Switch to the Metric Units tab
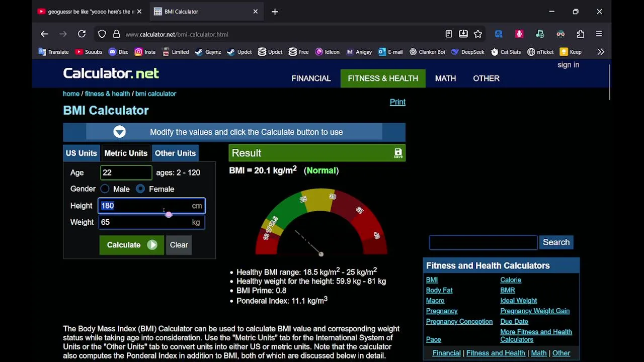 pyautogui.click(x=126, y=153)
